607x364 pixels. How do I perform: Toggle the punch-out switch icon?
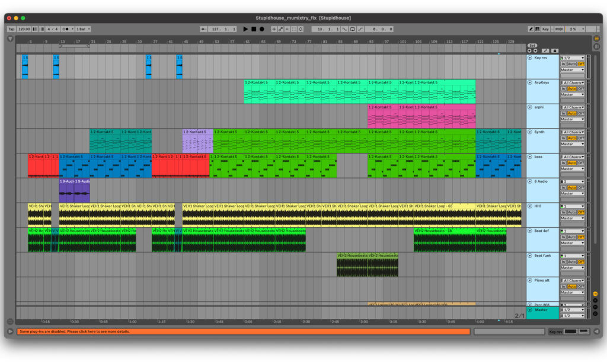[360, 29]
